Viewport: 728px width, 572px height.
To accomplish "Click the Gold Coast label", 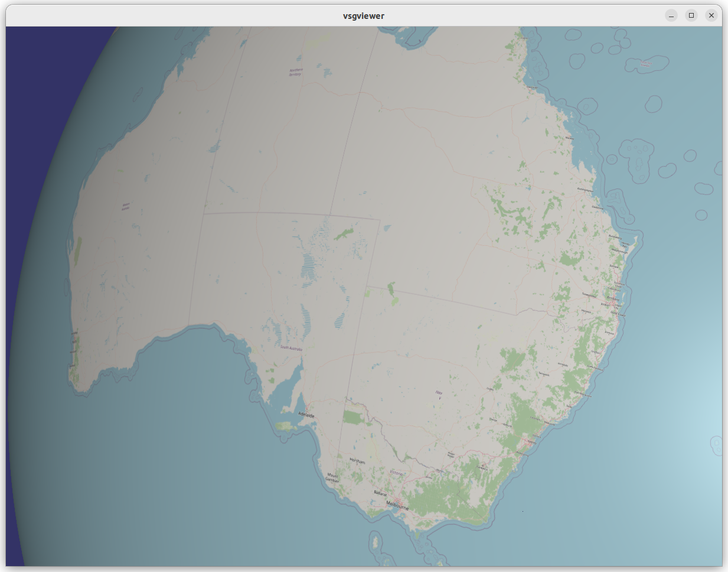I will [618, 314].
